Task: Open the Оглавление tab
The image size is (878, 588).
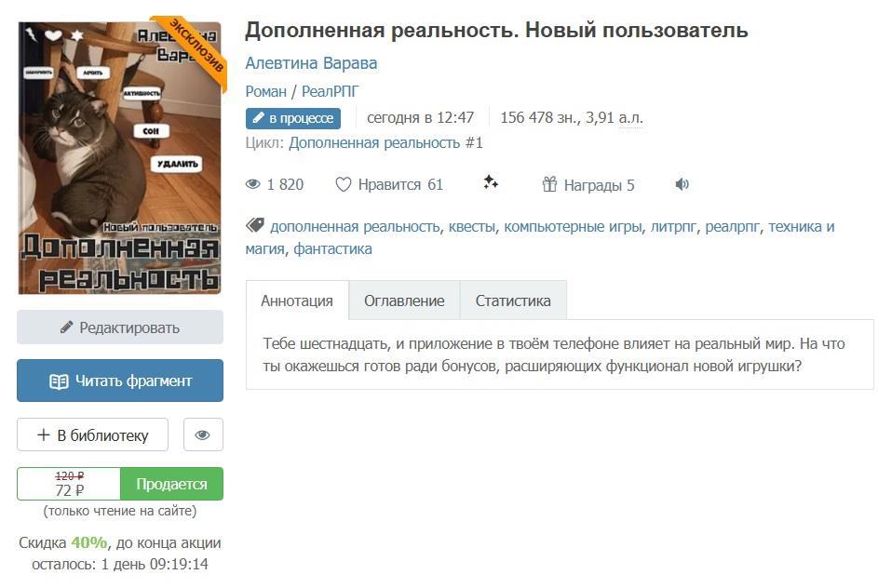Action: (404, 301)
